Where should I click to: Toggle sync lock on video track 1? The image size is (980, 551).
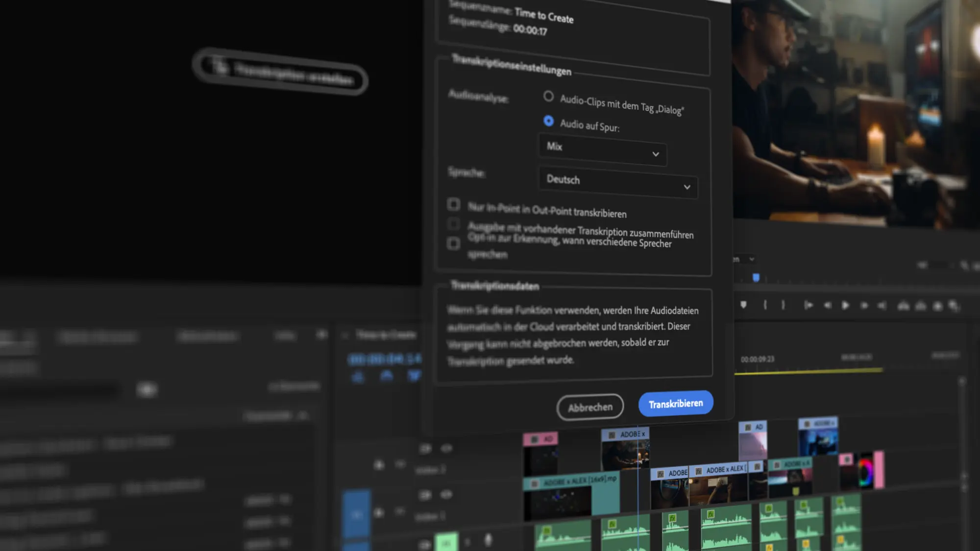(x=425, y=495)
